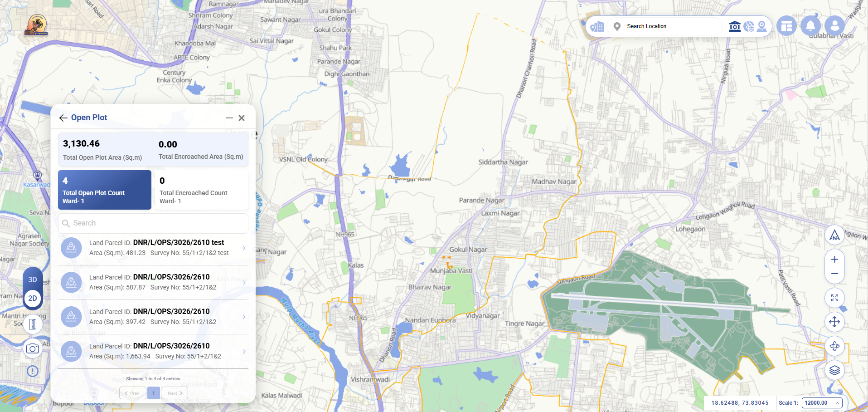Reset map north orientation
This screenshot has height=412, width=868.
pos(834,235)
